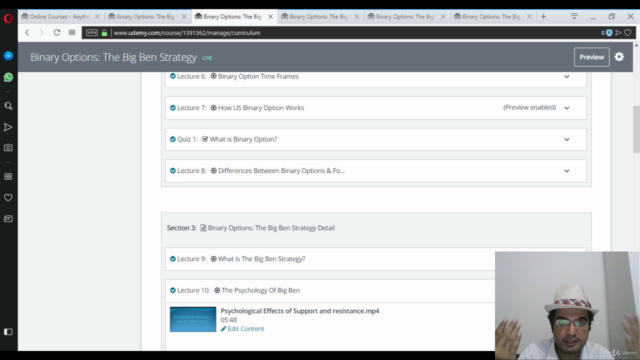Expand Lecture 7 How US Binary Option Works
This screenshot has height=360, width=640.
point(567,108)
